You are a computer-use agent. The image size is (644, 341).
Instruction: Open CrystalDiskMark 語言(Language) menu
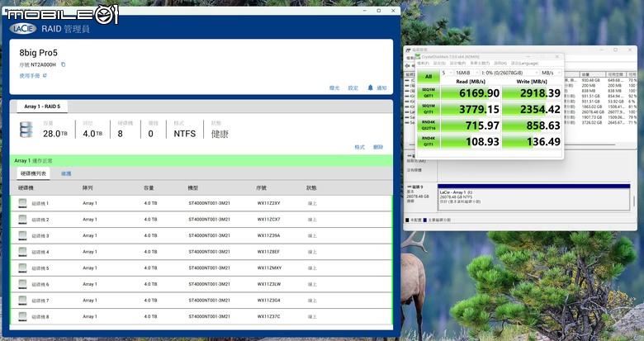point(524,64)
